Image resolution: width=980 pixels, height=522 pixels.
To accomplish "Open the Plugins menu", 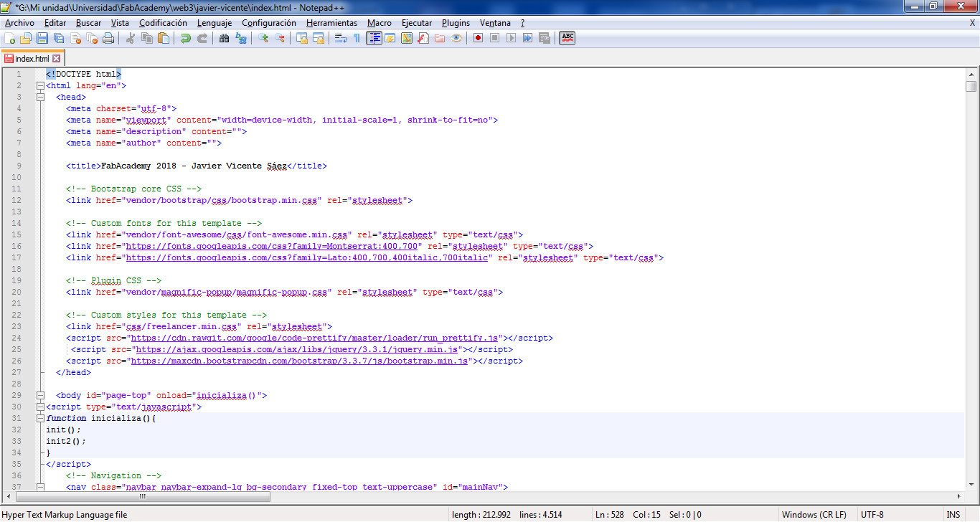I will (456, 23).
